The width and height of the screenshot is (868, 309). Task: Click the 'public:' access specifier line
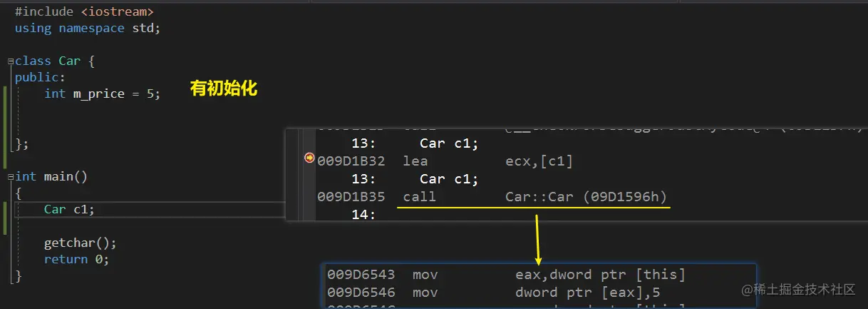click(40, 78)
